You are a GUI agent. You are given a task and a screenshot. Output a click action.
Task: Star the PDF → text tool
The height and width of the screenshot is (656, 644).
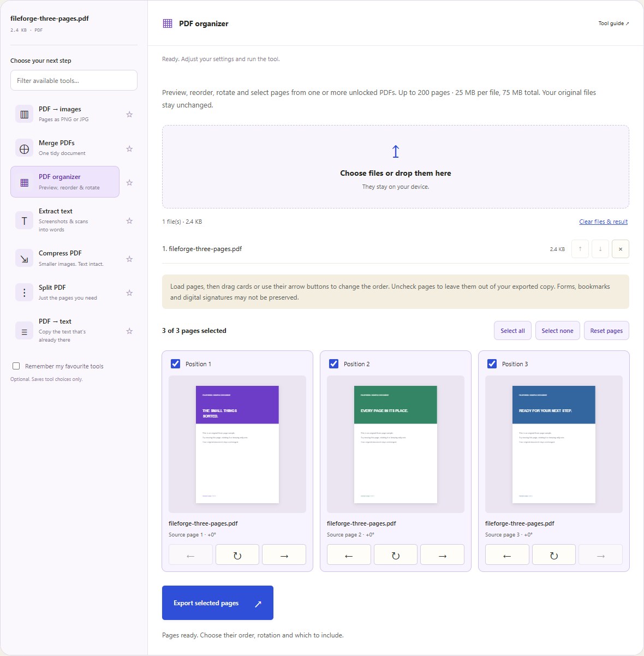129,331
